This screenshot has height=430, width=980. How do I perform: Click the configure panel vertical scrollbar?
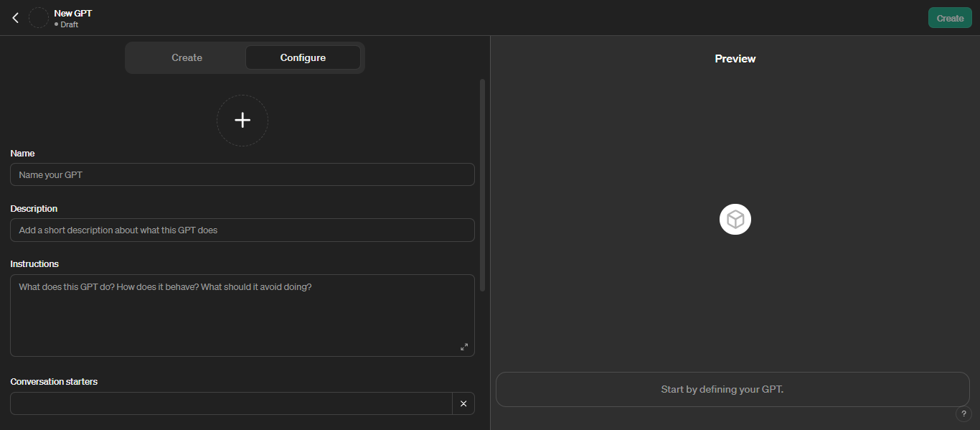pyautogui.click(x=482, y=185)
